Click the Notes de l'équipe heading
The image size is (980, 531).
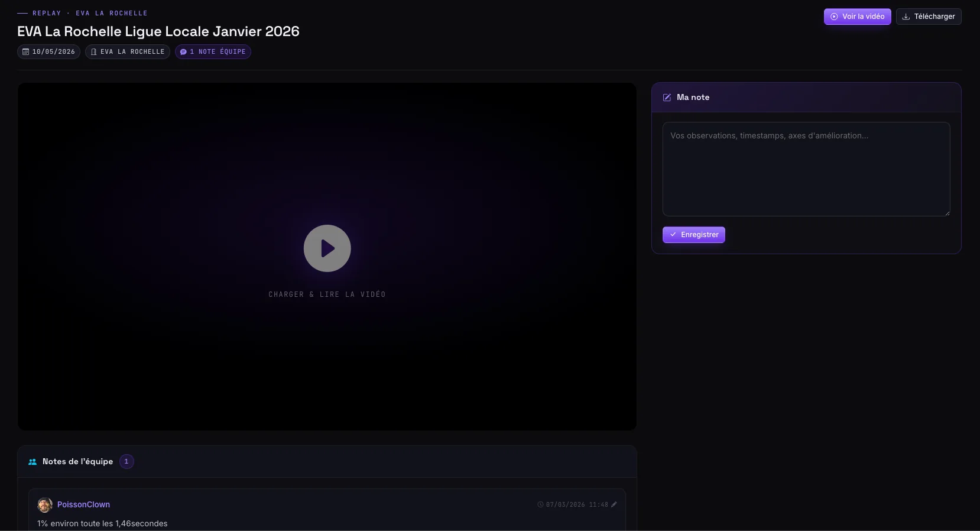(x=77, y=462)
